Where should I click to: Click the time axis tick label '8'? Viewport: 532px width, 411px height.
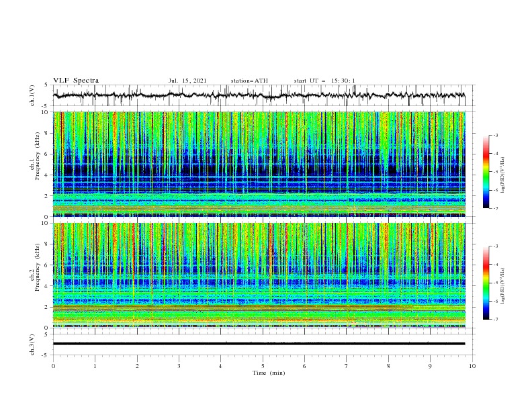tap(388, 366)
